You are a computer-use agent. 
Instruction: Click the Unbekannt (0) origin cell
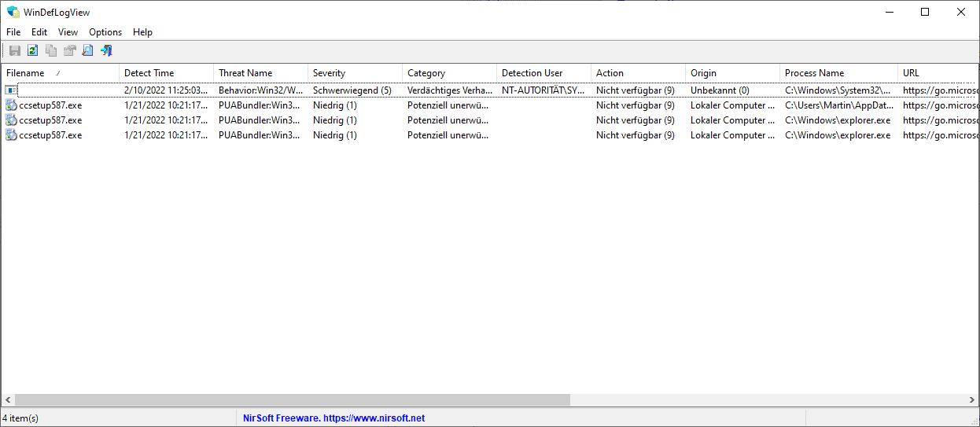[720, 90]
